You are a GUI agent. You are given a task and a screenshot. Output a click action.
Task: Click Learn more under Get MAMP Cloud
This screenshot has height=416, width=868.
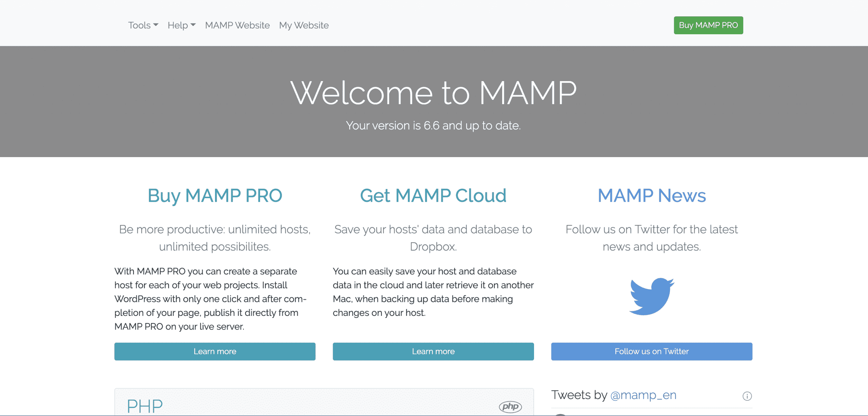coord(433,351)
